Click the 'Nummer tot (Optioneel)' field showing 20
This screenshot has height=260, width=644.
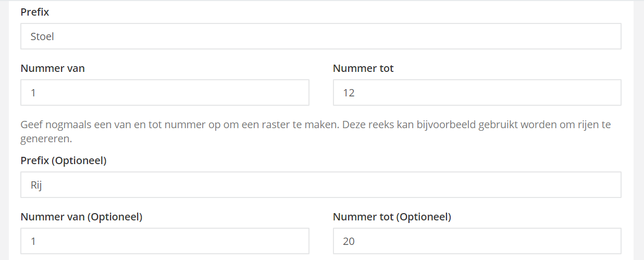(x=477, y=241)
